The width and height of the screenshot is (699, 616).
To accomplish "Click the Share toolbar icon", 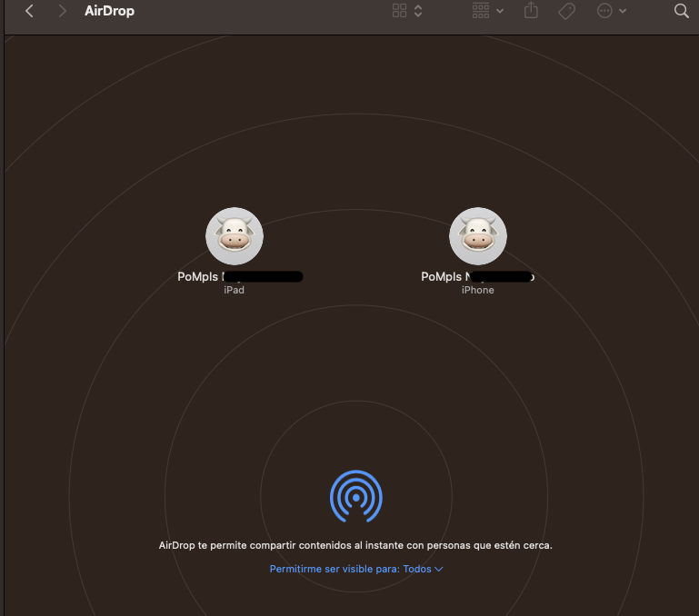I will click(x=531, y=10).
